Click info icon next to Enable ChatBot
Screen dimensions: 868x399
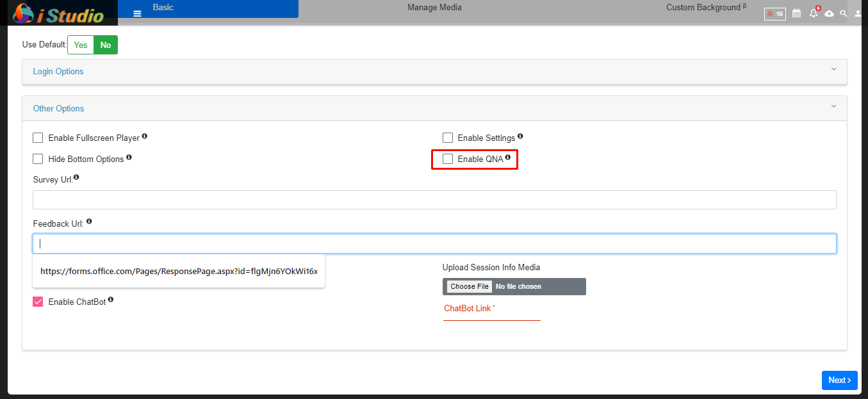point(111,300)
